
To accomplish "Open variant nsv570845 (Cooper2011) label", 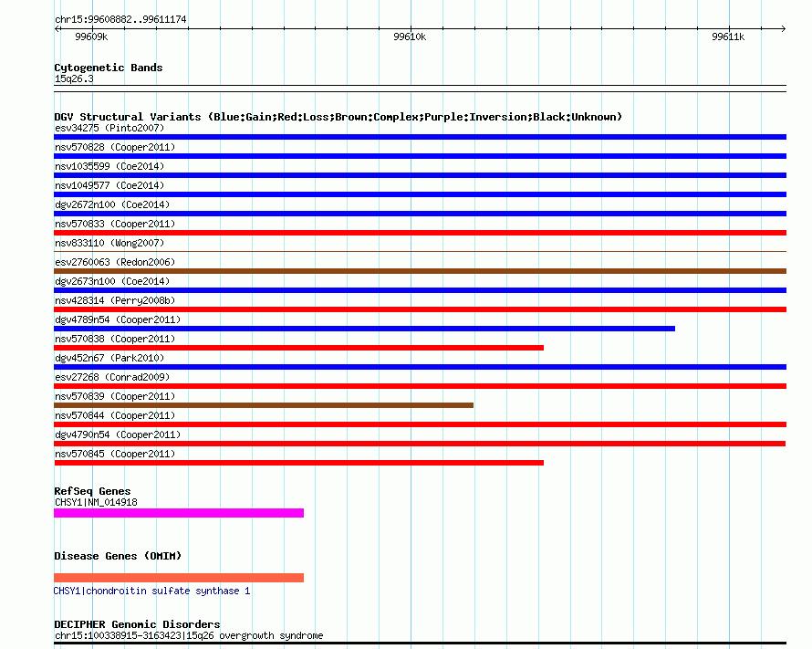I will click(x=115, y=454).
